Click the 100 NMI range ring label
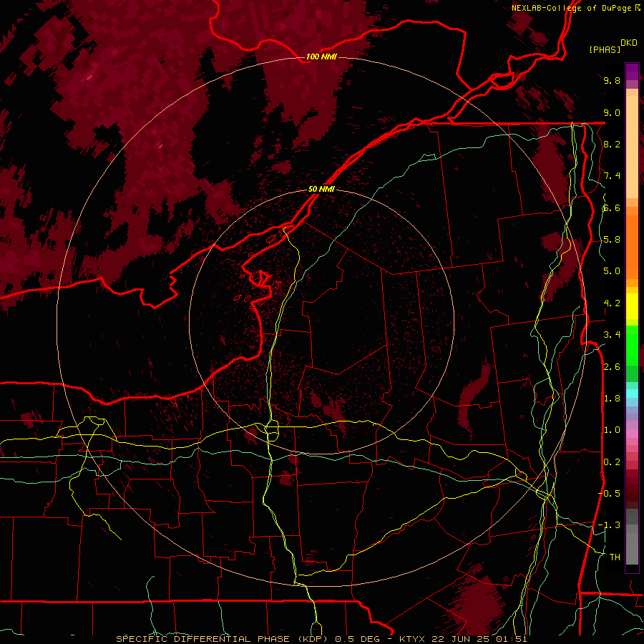Screen dimensions: 644x644 (x=321, y=57)
